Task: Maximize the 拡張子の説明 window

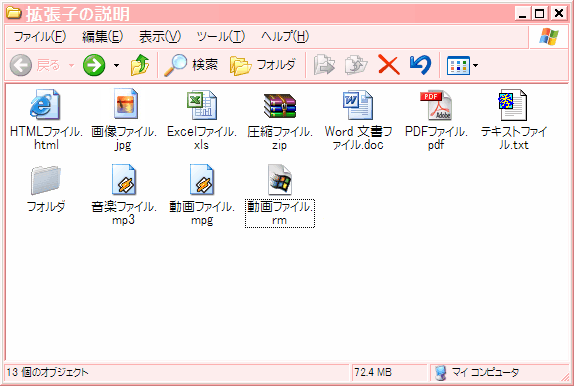Action: (540, 13)
